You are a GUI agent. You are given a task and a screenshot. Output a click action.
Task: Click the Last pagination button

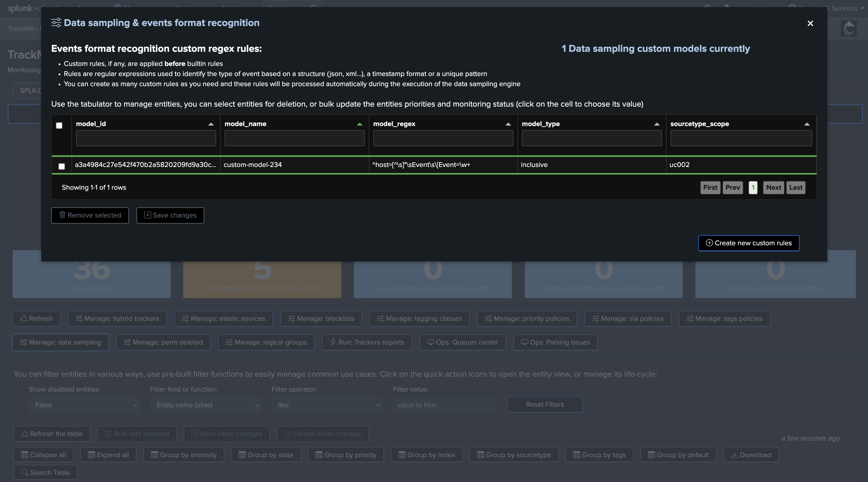795,188
